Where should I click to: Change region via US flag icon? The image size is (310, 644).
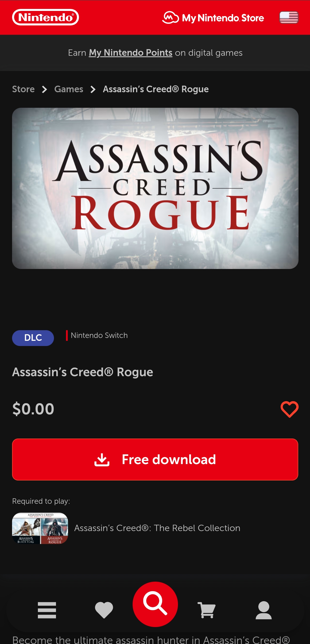[x=289, y=18]
